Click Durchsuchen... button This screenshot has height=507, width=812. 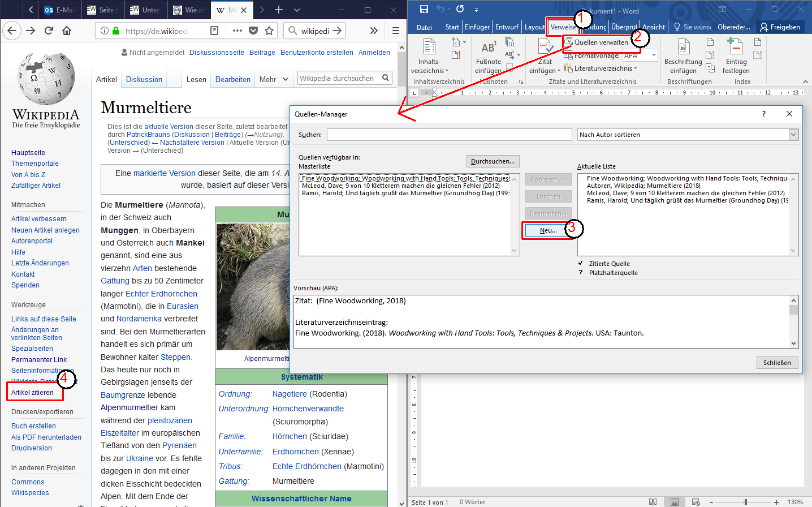493,161
